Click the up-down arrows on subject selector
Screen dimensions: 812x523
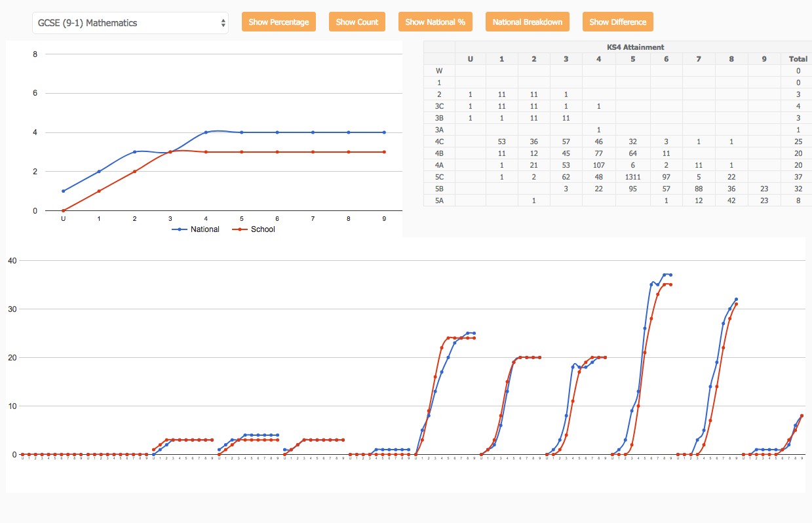(223, 23)
